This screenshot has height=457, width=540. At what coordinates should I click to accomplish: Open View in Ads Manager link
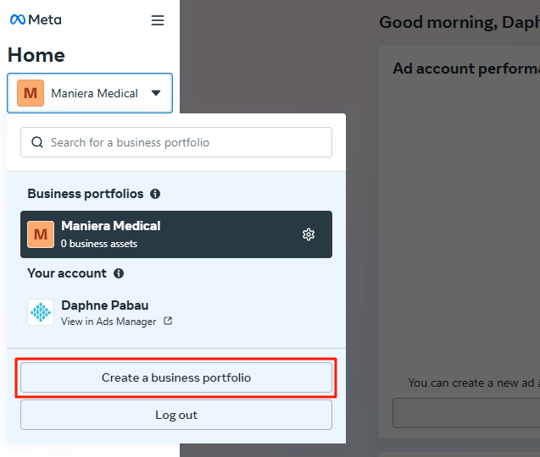(x=108, y=321)
